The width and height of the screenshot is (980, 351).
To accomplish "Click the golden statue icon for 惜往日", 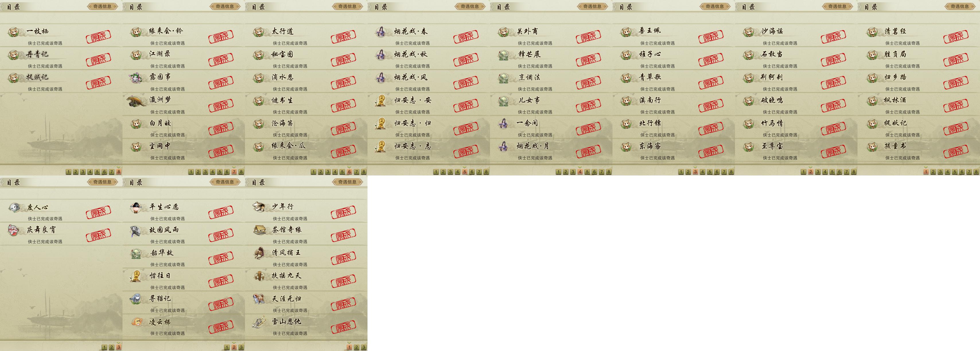I will (x=136, y=276).
